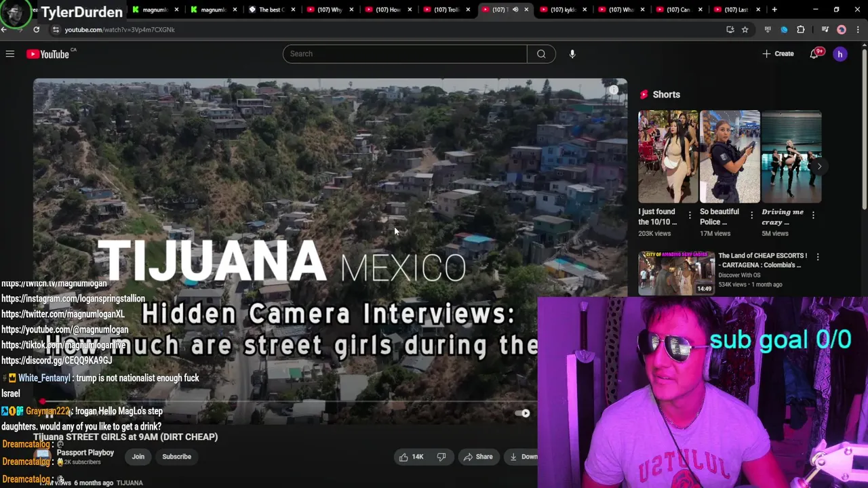The height and width of the screenshot is (488, 868).
Task: Click the White_Fentanyl chat username
Action: 44,378
